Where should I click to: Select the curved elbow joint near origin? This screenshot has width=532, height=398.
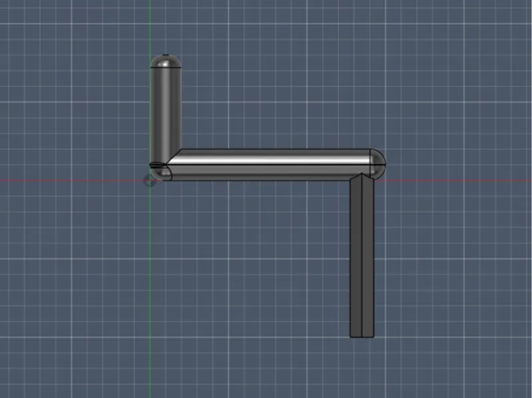click(161, 171)
